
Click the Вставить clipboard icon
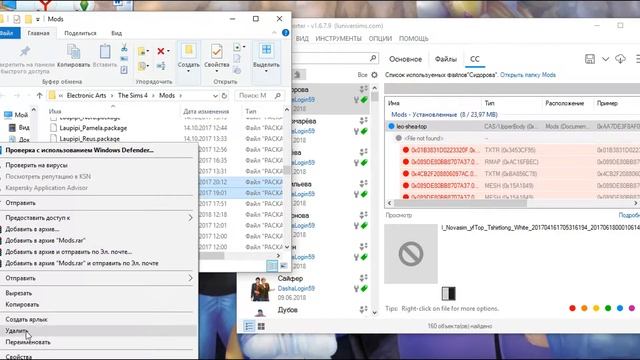click(x=105, y=52)
